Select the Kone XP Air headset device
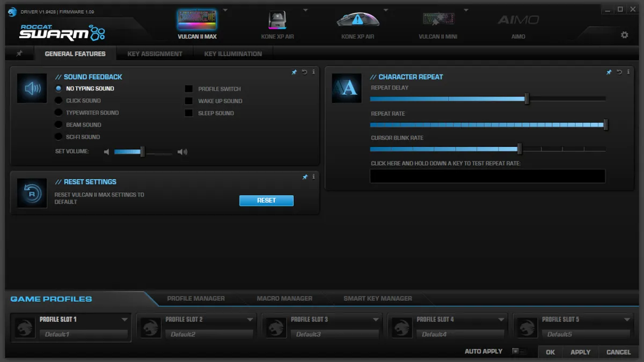The height and width of the screenshot is (362, 644). (x=277, y=20)
